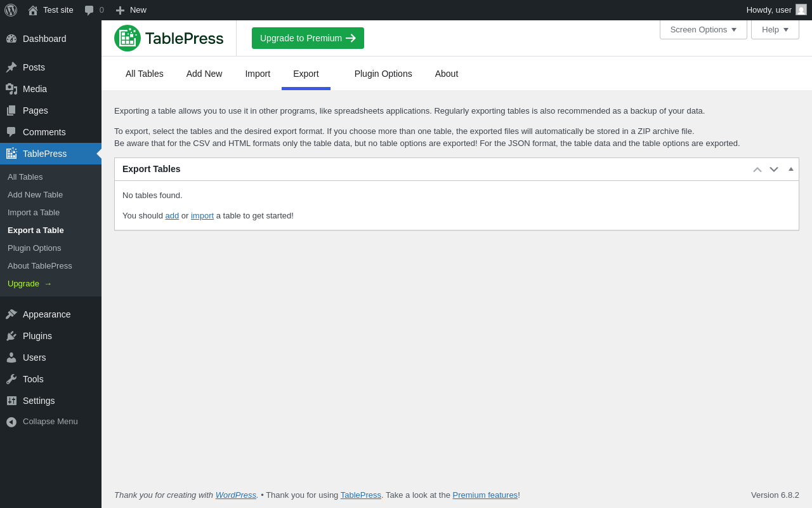Open the About tab

tap(447, 74)
